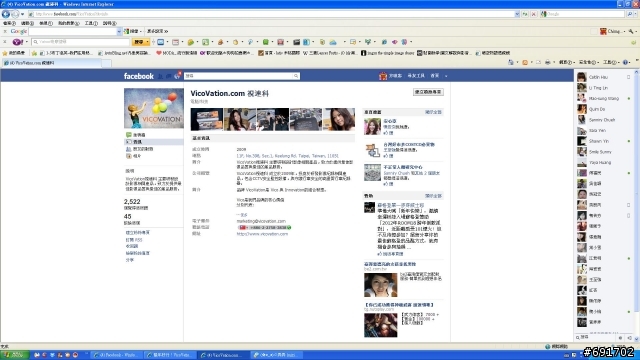Click Facebook search magnifier icon
Image resolution: width=640 pixels, height=360 pixels.
click(x=296, y=76)
